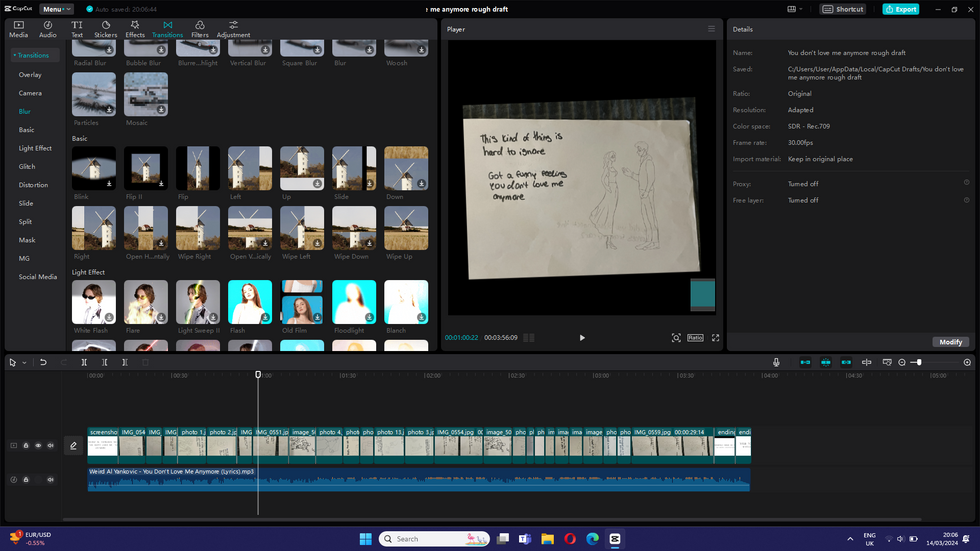The image size is (980, 551).
Task: Switch to the Stickers tab
Action: 106,29
